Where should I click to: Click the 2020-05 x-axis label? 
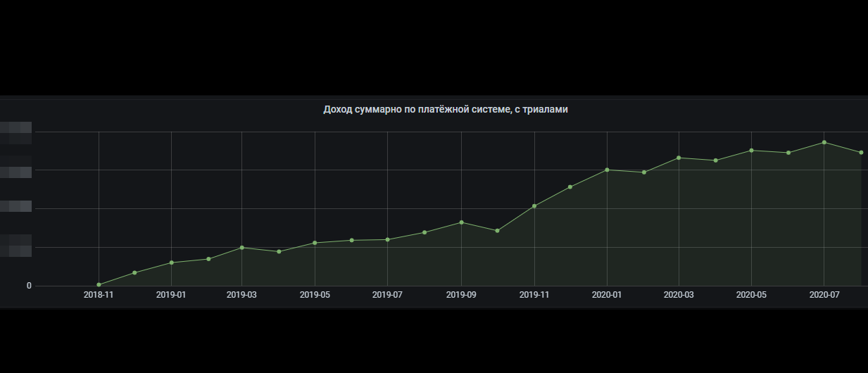751,295
